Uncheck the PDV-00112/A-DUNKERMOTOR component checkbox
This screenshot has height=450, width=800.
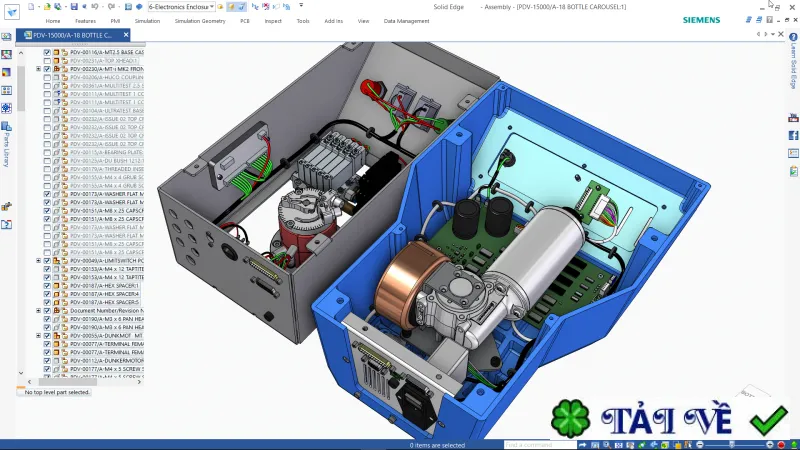coord(47,361)
